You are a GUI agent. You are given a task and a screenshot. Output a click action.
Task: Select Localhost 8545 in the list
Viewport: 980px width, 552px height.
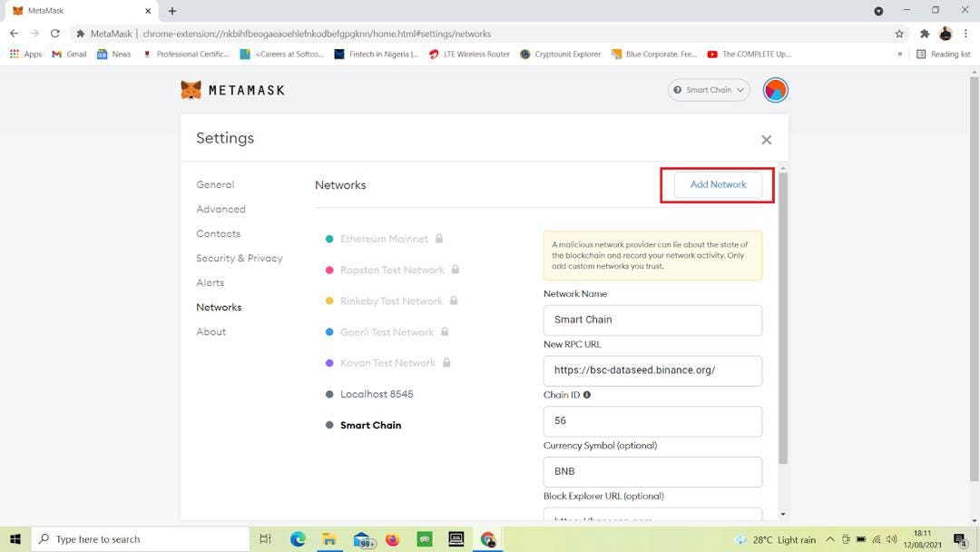pos(377,394)
